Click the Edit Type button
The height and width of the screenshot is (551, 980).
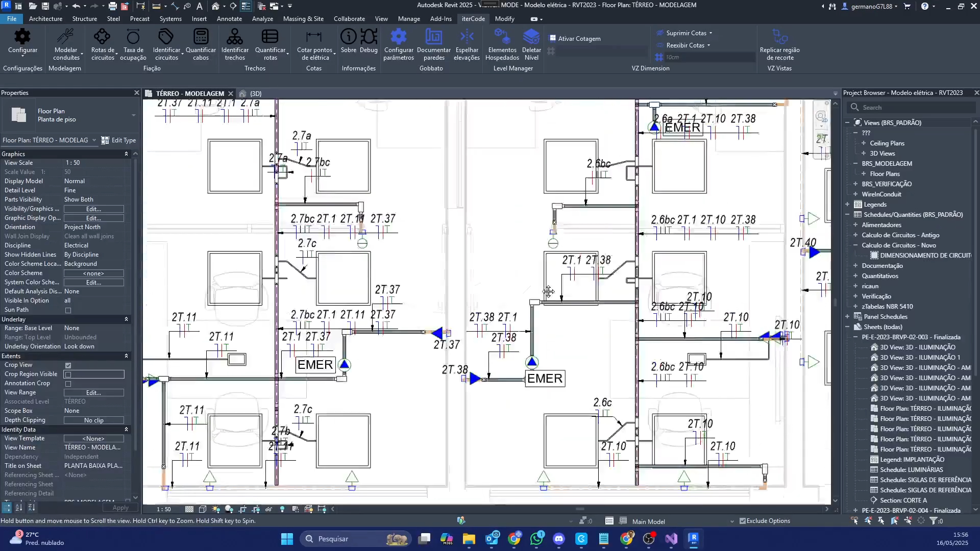tap(119, 140)
